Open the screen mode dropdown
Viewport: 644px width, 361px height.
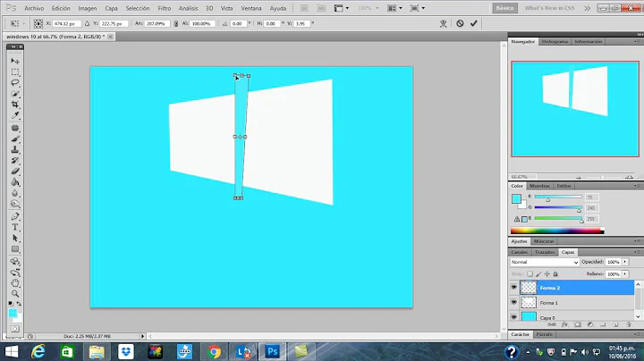point(418,8)
